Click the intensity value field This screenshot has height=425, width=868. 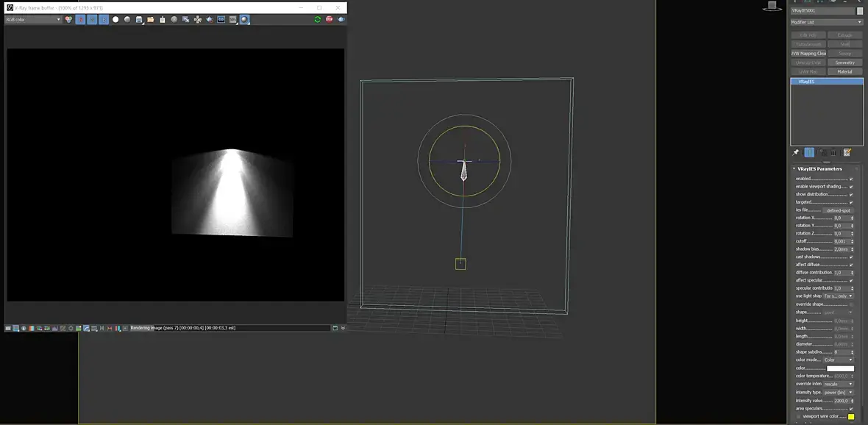click(x=842, y=401)
